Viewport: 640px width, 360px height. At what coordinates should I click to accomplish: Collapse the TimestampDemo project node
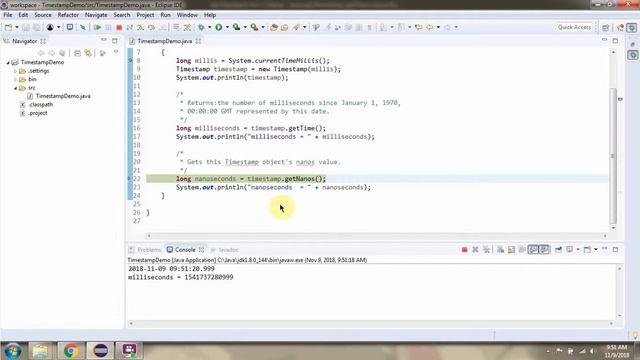point(8,62)
